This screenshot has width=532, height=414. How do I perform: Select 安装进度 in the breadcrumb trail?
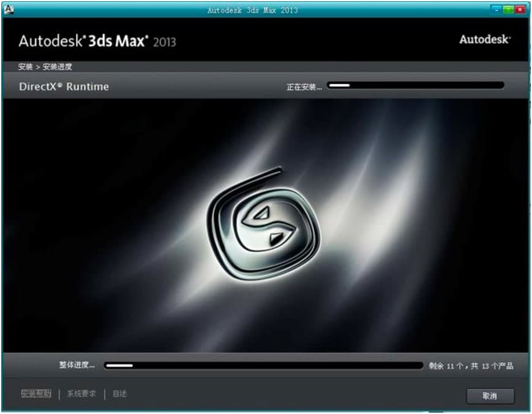click(57, 66)
